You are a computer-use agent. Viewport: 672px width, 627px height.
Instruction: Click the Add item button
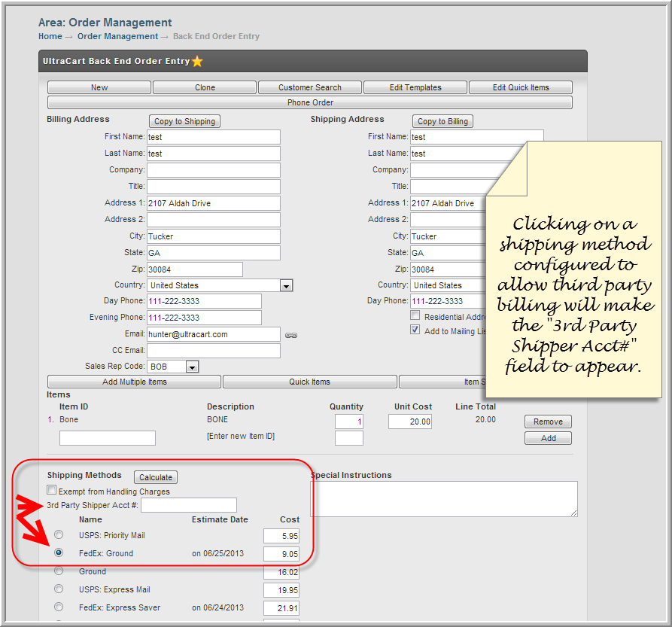point(548,438)
